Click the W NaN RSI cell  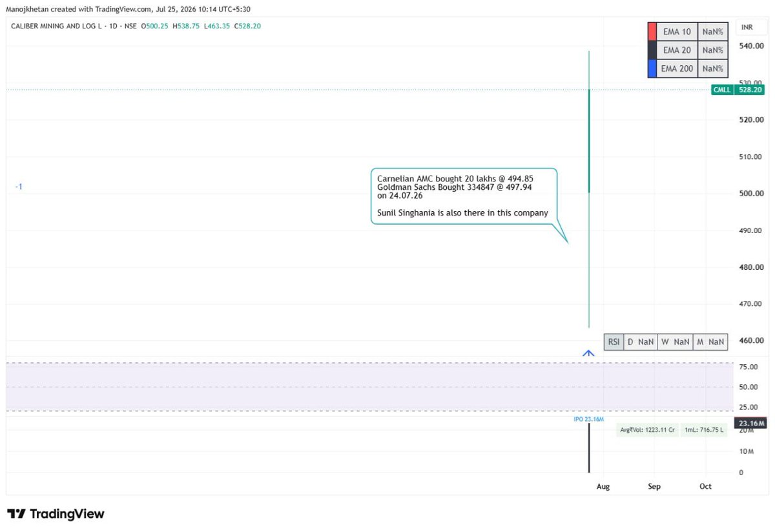[675, 342]
